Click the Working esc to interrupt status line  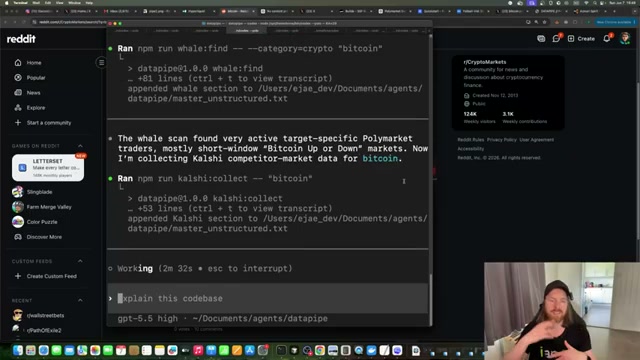pyautogui.click(x=205, y=269)
